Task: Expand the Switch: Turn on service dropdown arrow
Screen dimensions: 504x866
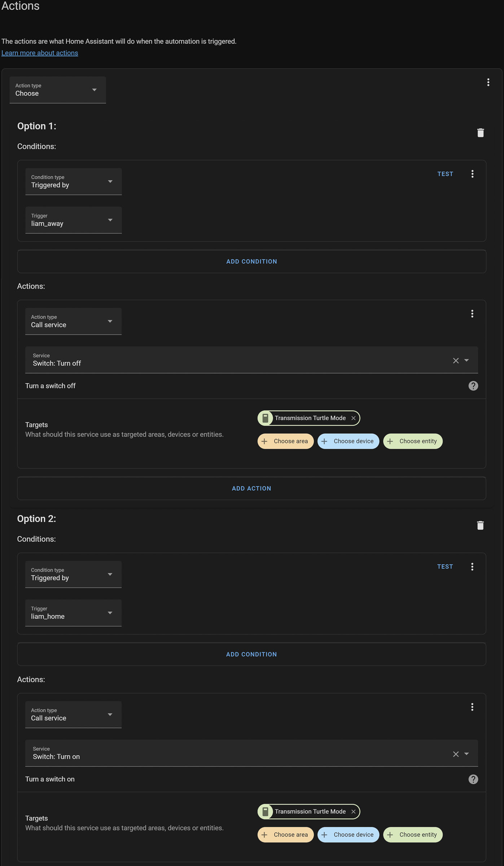Action: pos(466,754)
